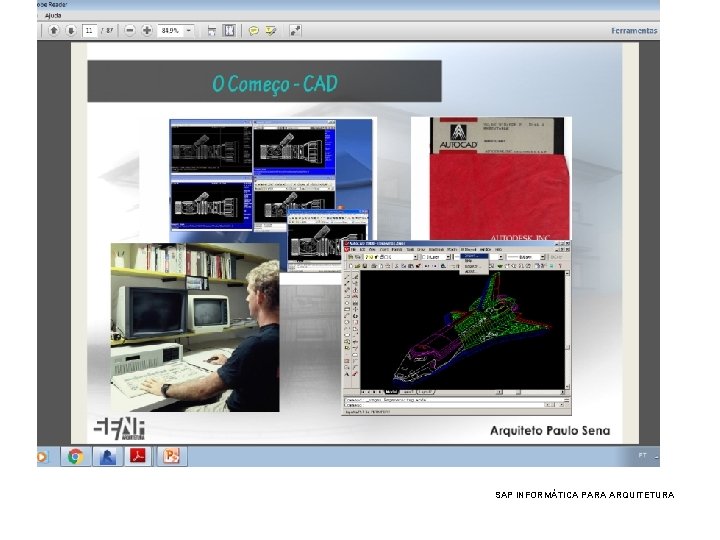Select the highlight text tool

271,31
